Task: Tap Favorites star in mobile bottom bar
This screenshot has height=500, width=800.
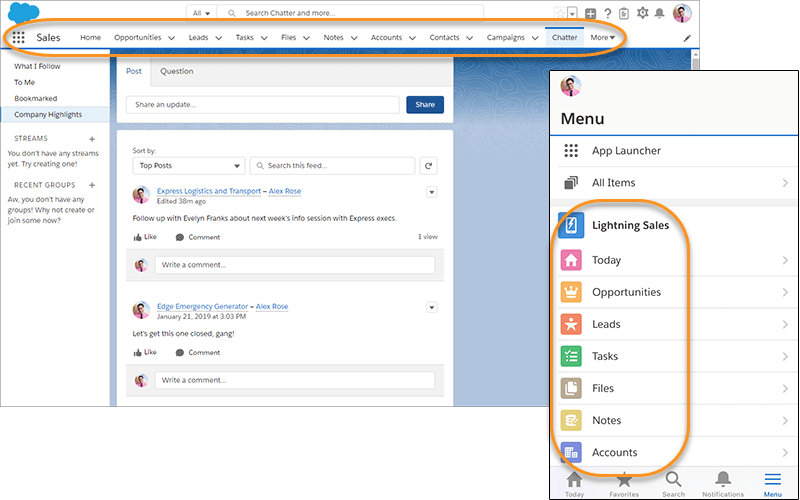Action: [624, 484]
